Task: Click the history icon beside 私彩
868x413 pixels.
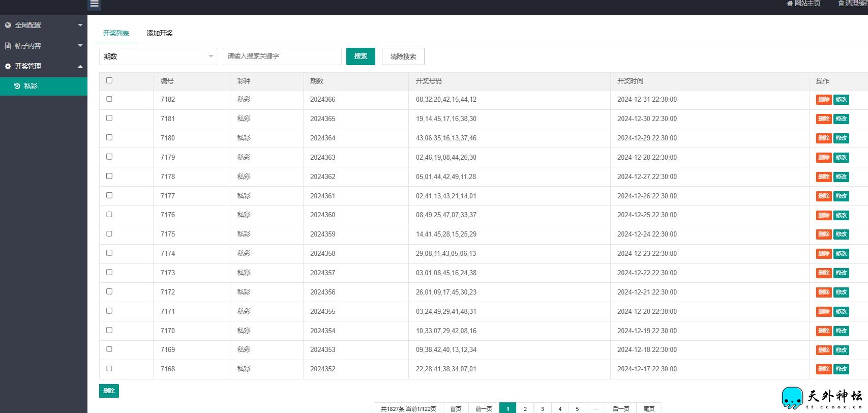Action: tap(17, 86)
